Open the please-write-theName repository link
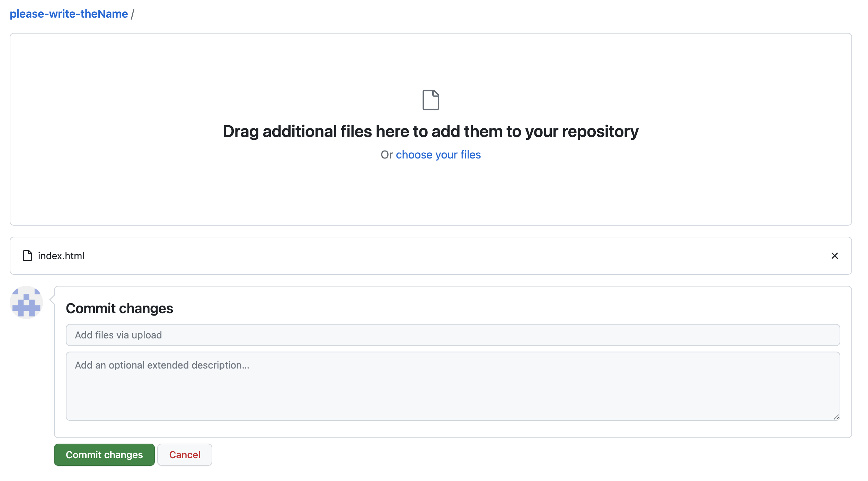The image size is (868, 481). click(x=69, y=14)
